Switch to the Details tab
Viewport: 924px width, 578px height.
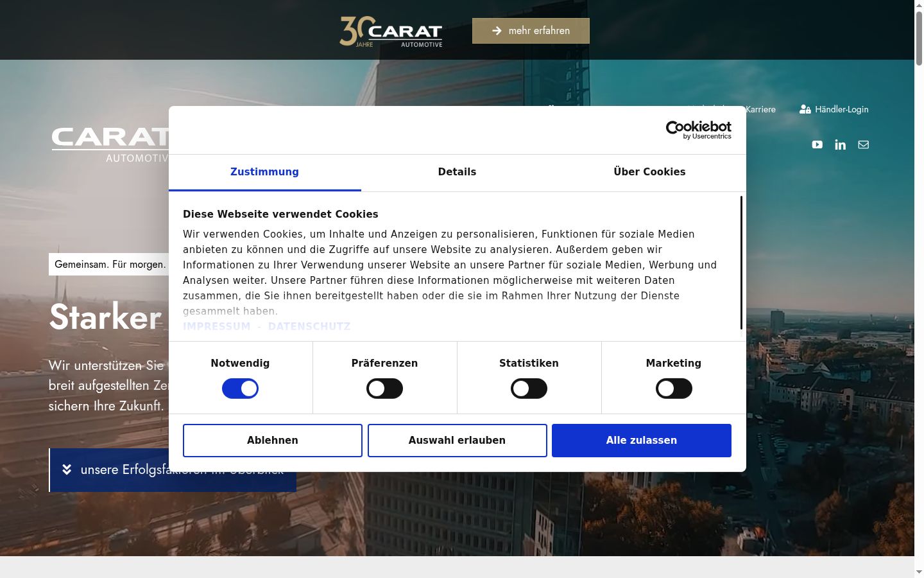click(x=457, y=172)
